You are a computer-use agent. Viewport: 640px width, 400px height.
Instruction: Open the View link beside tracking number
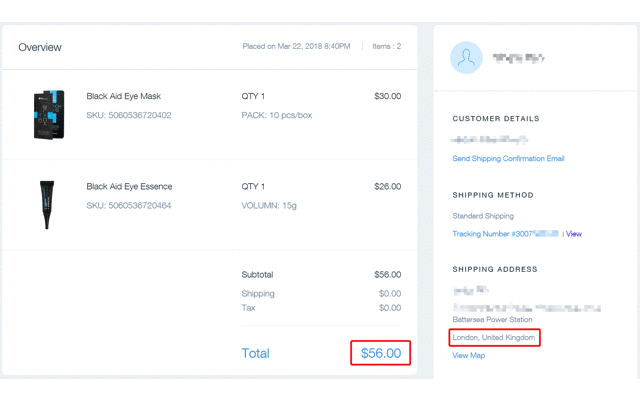point(574,234)
